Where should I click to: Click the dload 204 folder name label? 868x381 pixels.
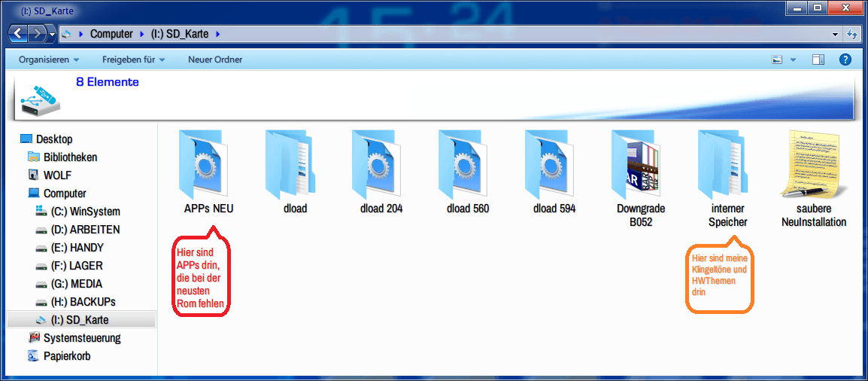[381, 209]
